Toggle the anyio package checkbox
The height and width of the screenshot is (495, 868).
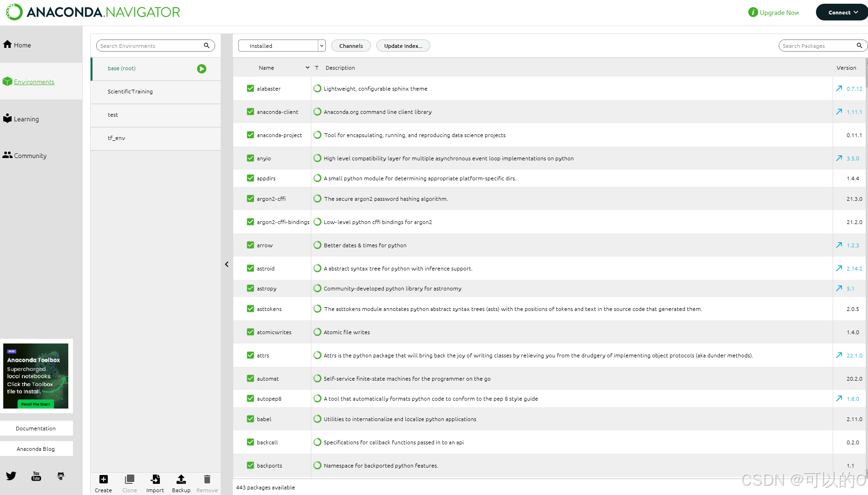(250, 158)
